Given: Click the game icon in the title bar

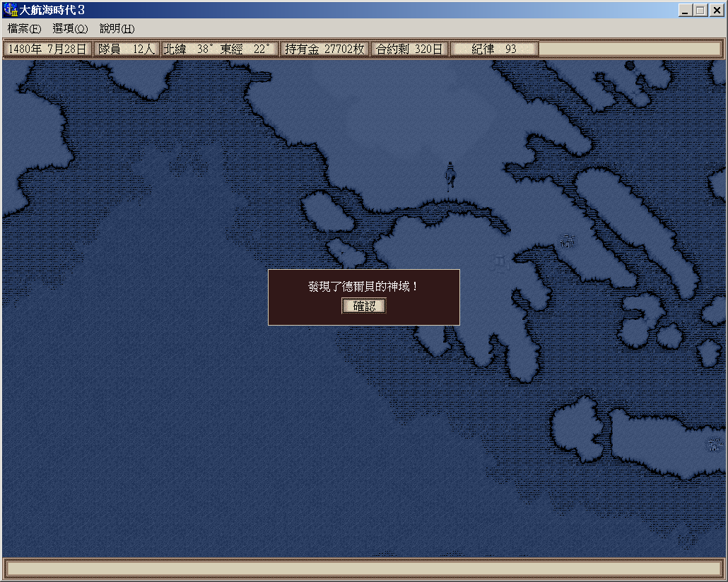Looking at the screenshot, I should point(10,10).
